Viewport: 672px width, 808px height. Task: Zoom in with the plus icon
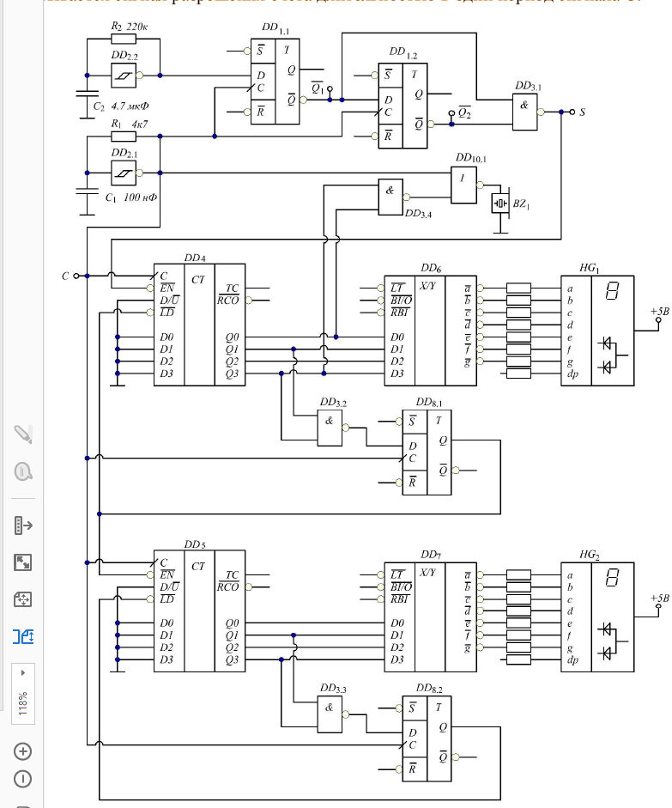tap(22, 751)
